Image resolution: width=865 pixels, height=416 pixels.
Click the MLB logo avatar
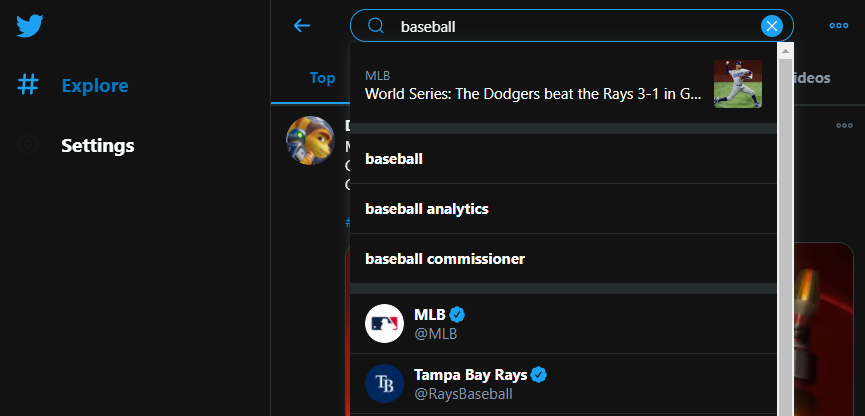(384, 323)
